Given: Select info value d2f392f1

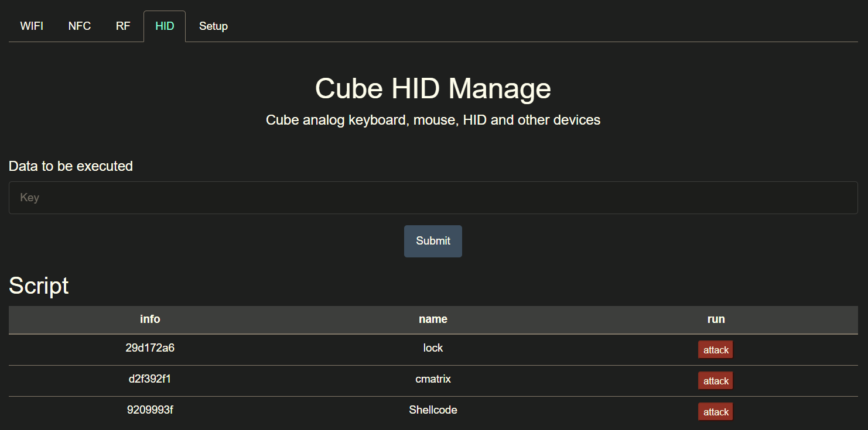Looking at the screenshot, I should click(x=150, y=379).
